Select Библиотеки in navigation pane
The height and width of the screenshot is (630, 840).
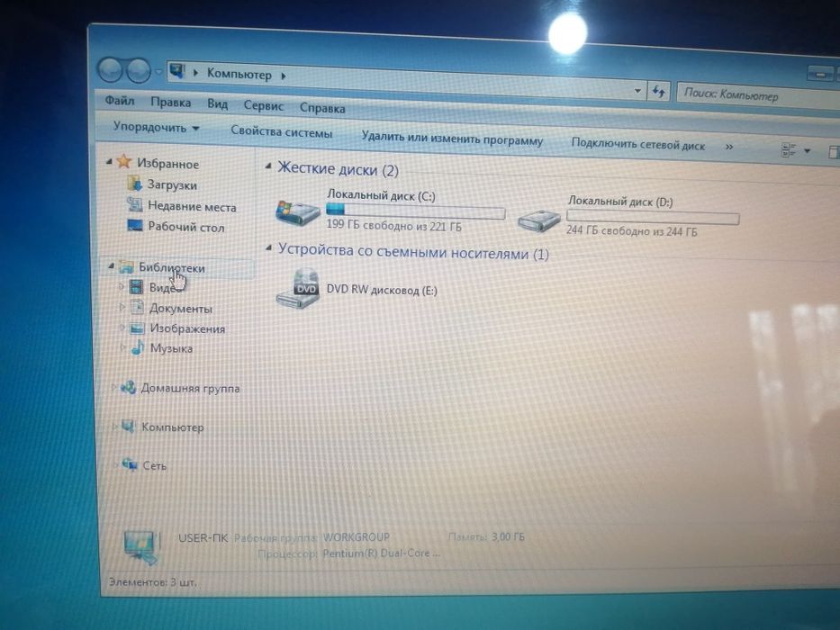pos(171,267)
